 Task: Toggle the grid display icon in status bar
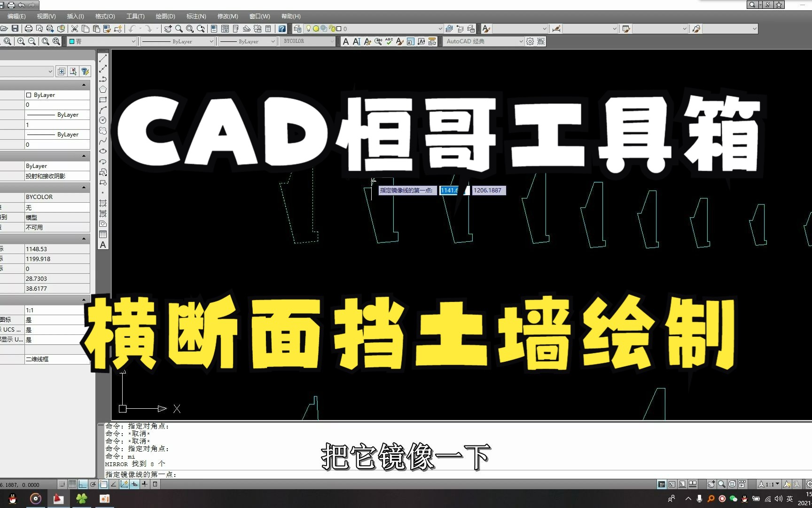[72, 484]
